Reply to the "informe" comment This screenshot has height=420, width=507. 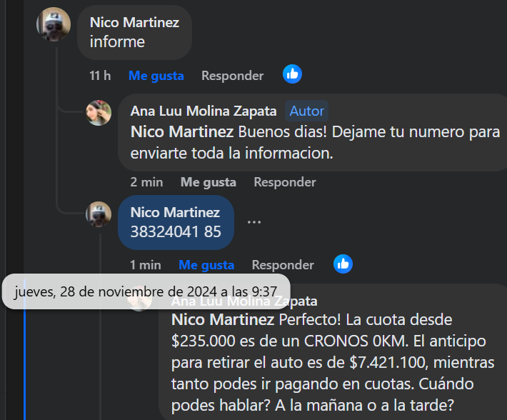pyautogui.click(x=232, y=76)
